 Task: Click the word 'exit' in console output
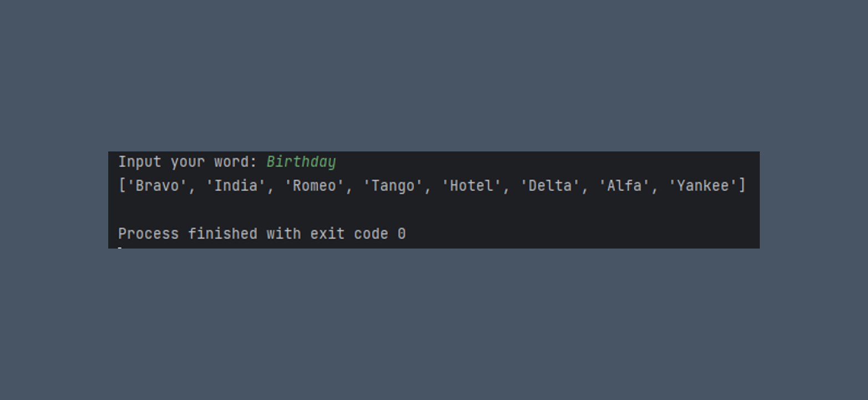tap(327, 234)
